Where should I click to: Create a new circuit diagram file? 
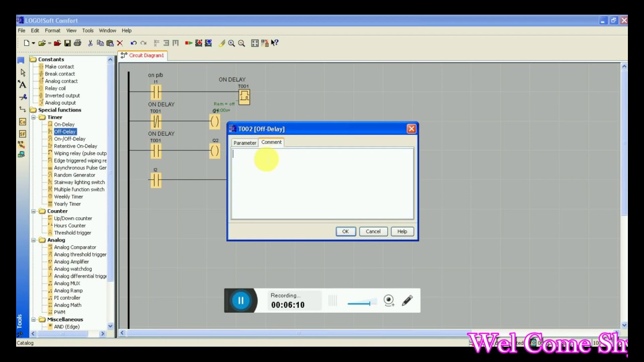(x=26, y=43)
